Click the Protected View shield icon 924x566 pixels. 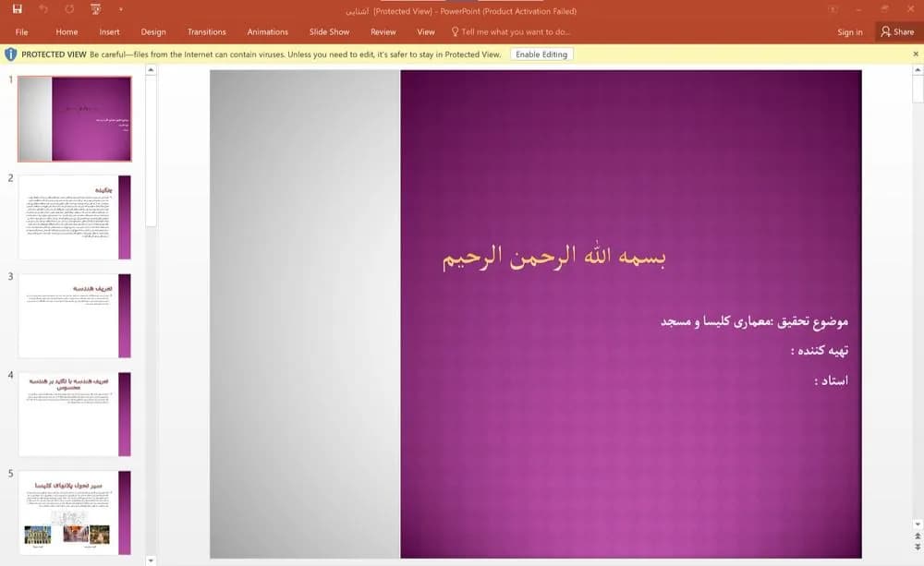coord(10,54)
